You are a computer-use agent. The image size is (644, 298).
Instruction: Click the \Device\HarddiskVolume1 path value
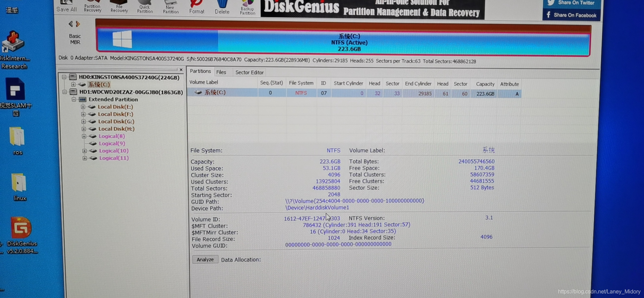pos(317,208)
